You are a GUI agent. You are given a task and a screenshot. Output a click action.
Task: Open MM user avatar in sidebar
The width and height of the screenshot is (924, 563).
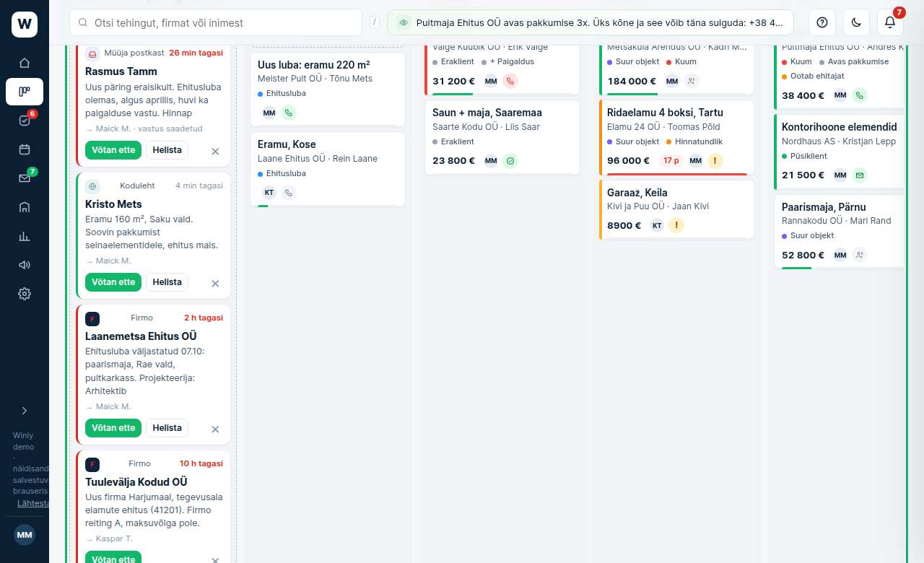(25, 535)
